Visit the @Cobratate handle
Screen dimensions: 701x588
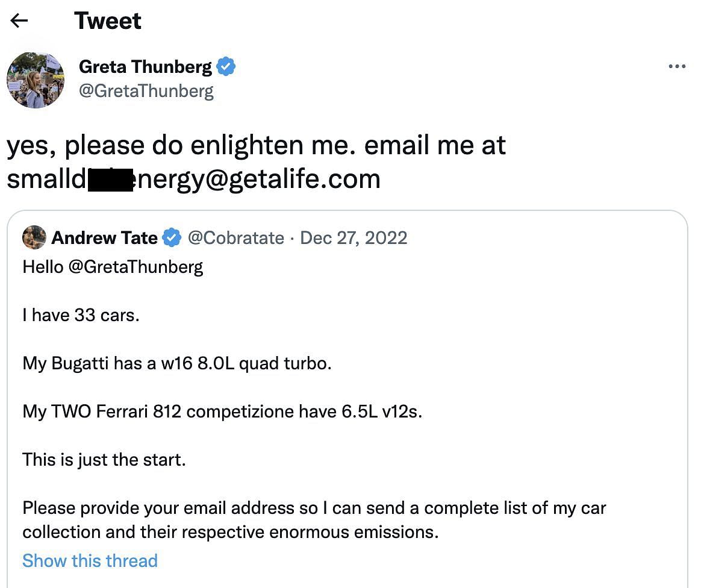pos(235,238)
